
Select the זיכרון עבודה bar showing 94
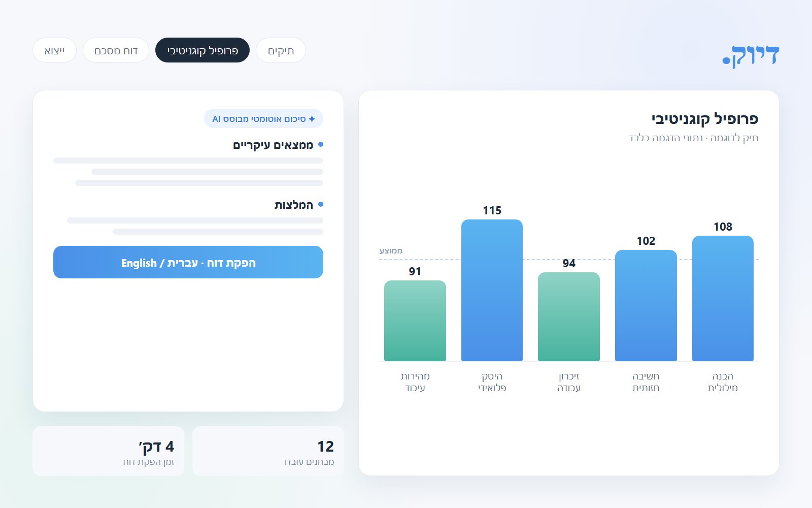[569, 316]
